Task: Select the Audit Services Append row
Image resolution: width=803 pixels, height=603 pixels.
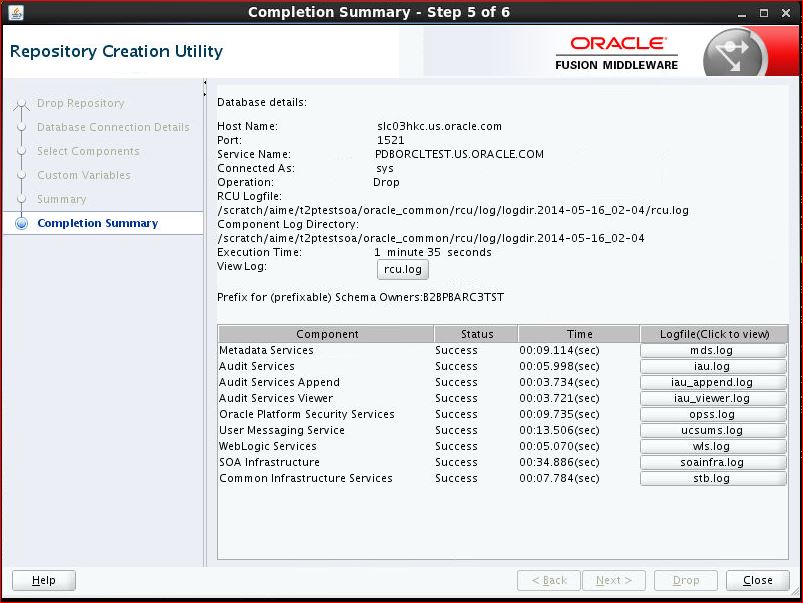Action: 503,382
